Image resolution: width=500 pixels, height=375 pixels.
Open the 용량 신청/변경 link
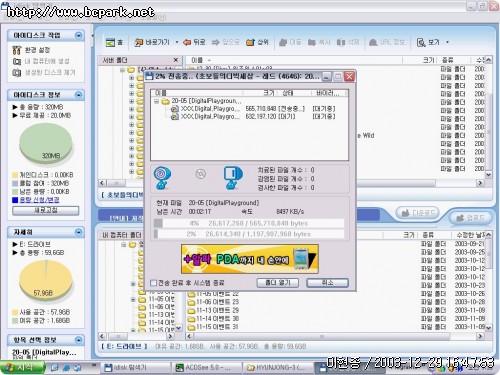pyautogui.click(x=39, y=200)
